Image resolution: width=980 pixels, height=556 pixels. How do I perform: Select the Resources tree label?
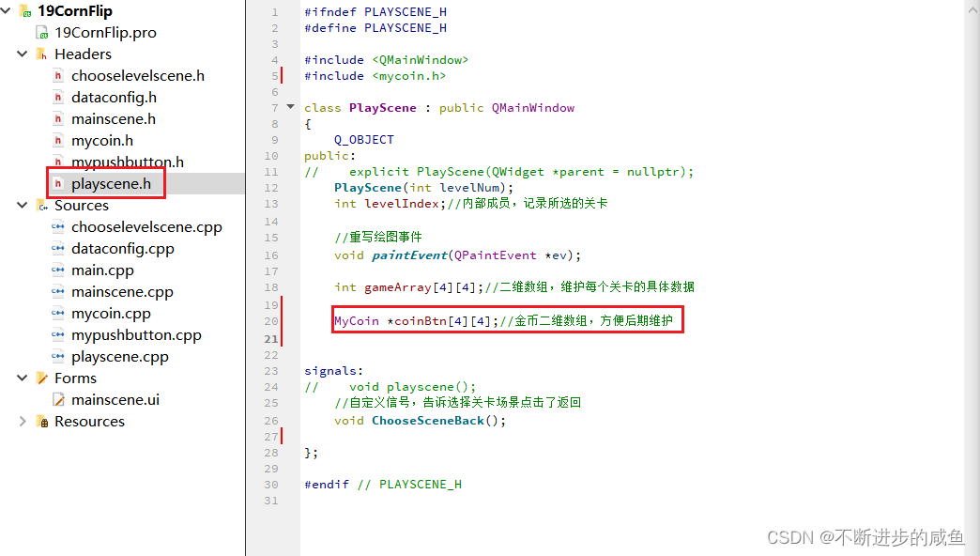click(89, 422)
